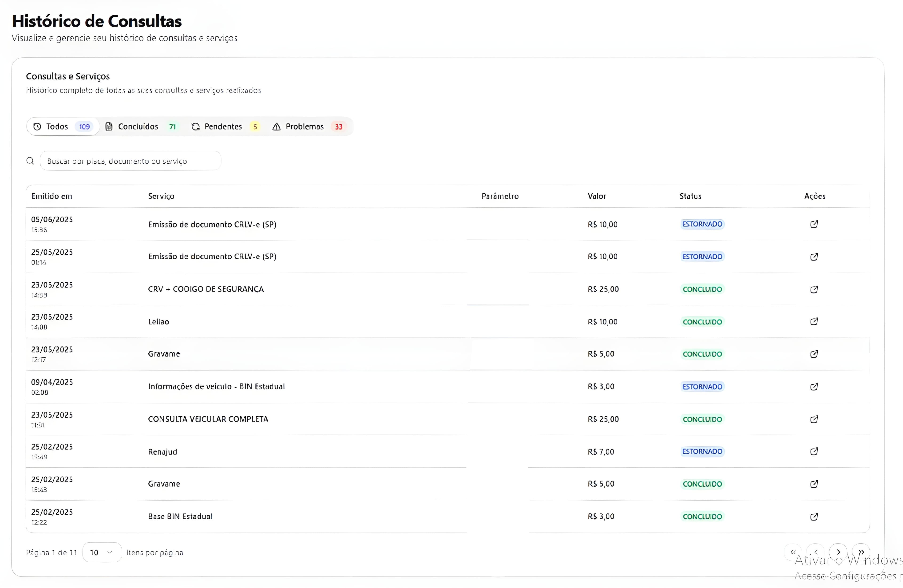Show the Pendentes tab
This screenshot has width=903, height=588.
pyautogui.click(x=225, y=127)
